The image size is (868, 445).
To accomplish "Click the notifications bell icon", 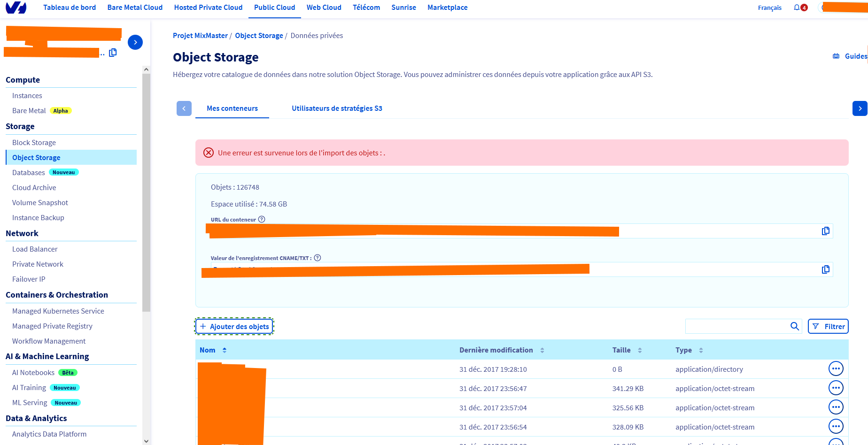I will pyautogui.click(x=797, y=8).
